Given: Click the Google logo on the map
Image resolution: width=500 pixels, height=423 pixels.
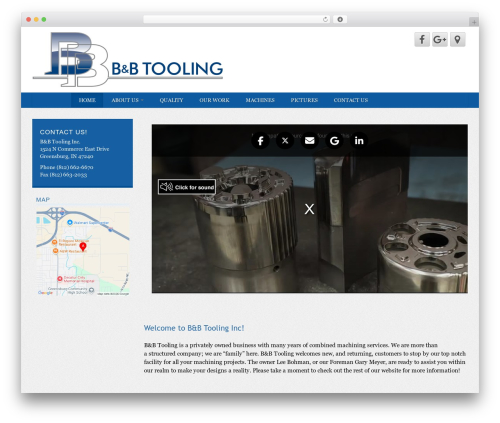Looking at the screenshot, I should pos(45,293).
